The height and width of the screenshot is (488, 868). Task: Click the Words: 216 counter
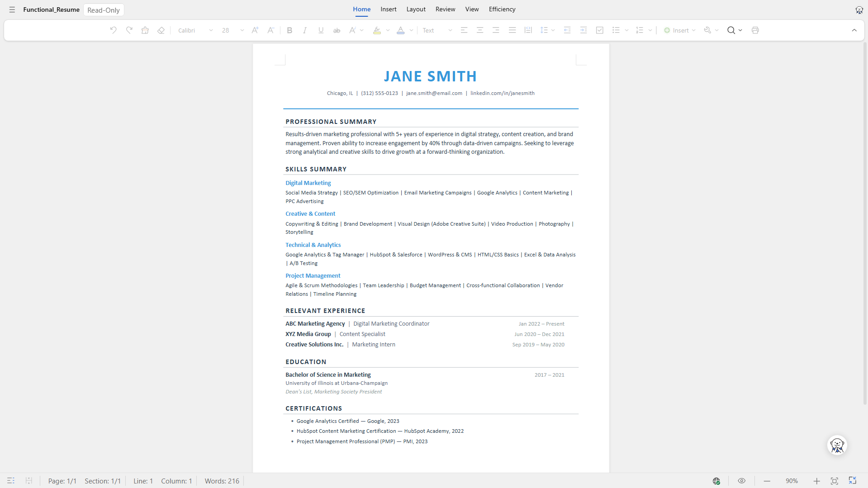tap(222, 481)
